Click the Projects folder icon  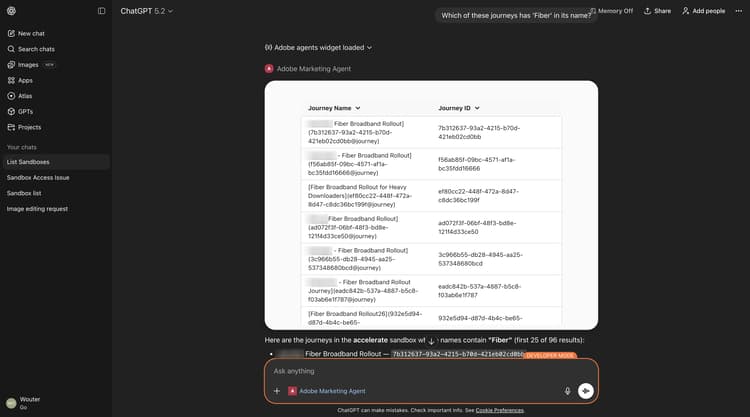coord(11,127)
